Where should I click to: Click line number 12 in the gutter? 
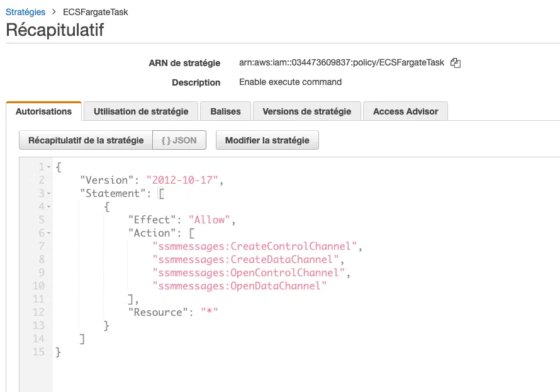click(38, 312)
